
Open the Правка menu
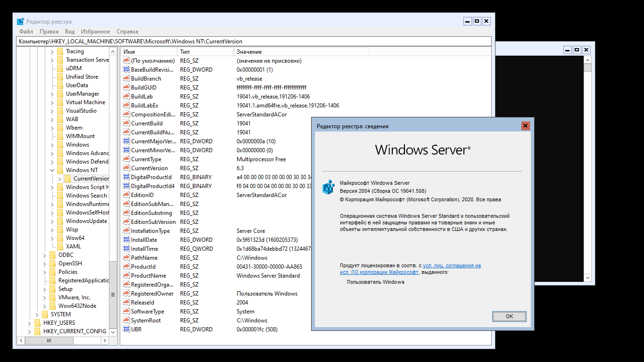pos(49,32)
